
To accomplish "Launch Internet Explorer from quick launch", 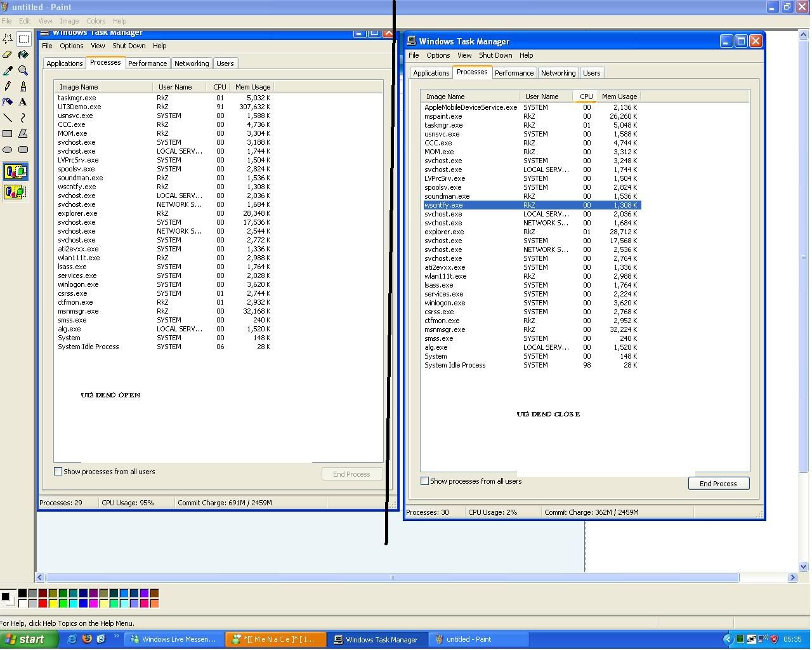I will [x=72, y=639].
